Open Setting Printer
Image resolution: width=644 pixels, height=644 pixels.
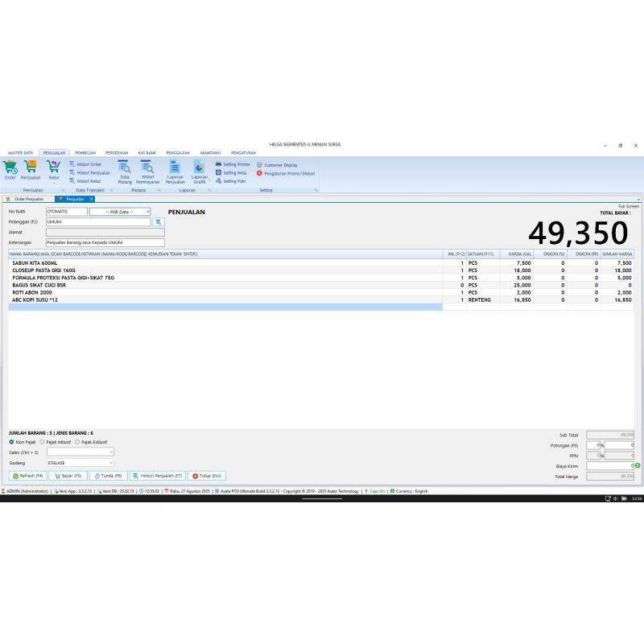click(x=233, y=164)
